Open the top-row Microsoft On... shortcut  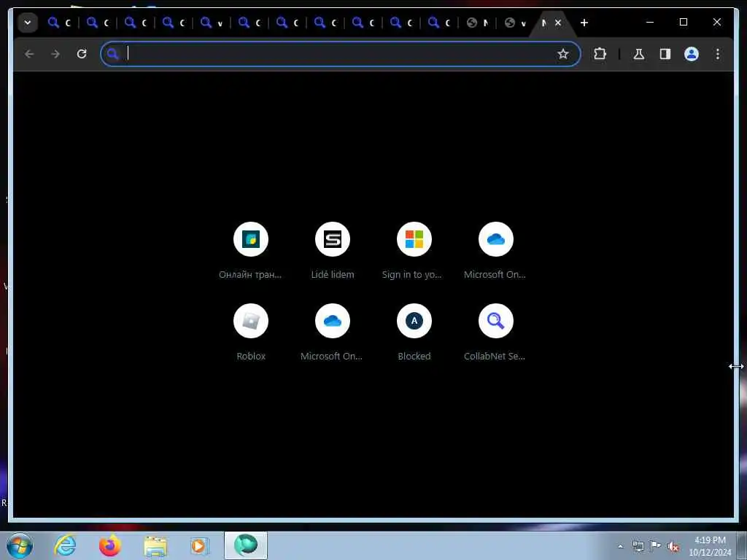pyautogui.click(x=495, y=251)
